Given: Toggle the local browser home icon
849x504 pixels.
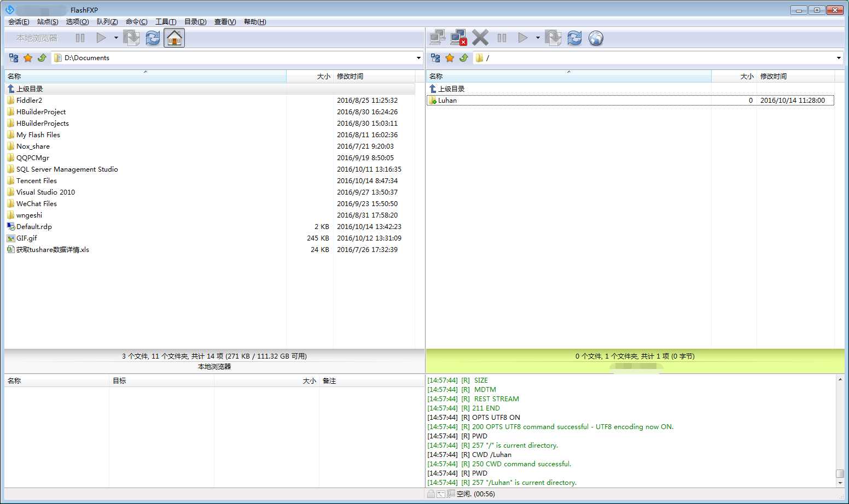Looking at the screenshot, I should [x=175, y=38].
